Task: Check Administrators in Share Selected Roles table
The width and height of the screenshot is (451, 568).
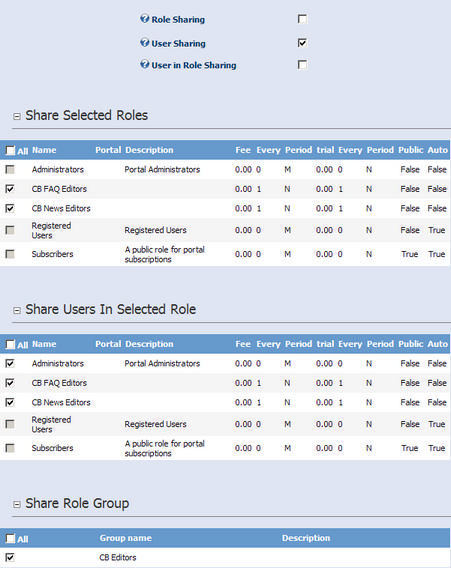Action: [x=10, y=170]
